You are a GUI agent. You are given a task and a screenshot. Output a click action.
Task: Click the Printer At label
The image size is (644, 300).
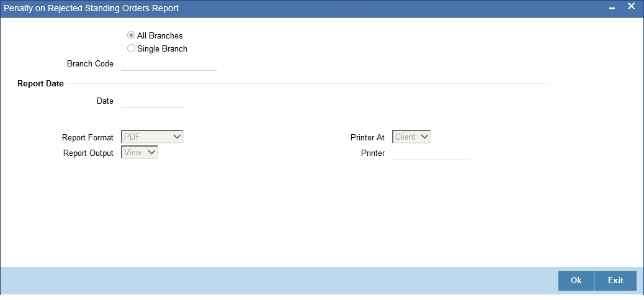point(367,138)
